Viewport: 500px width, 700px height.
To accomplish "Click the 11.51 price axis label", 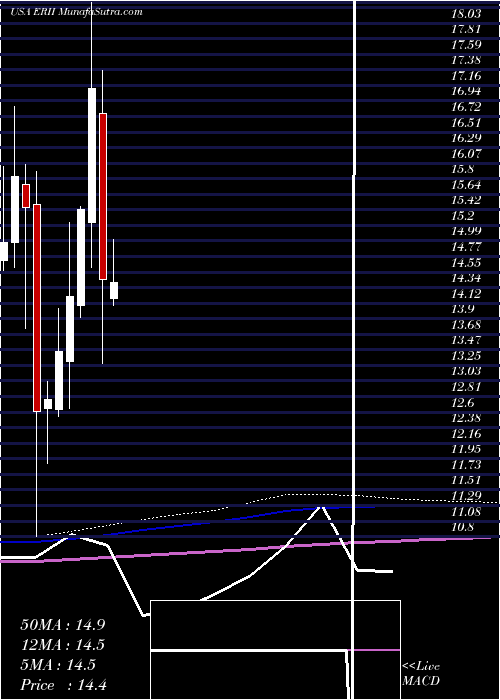I will click(467, 480).
